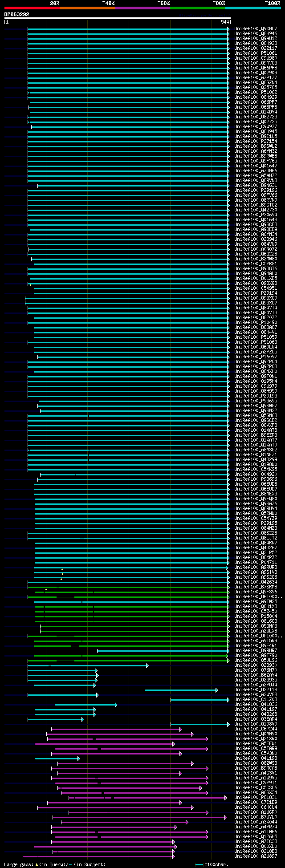Select the UniRef100_A9RUR8 label
This screenshot has height=868, width=285.
point(256,567)
